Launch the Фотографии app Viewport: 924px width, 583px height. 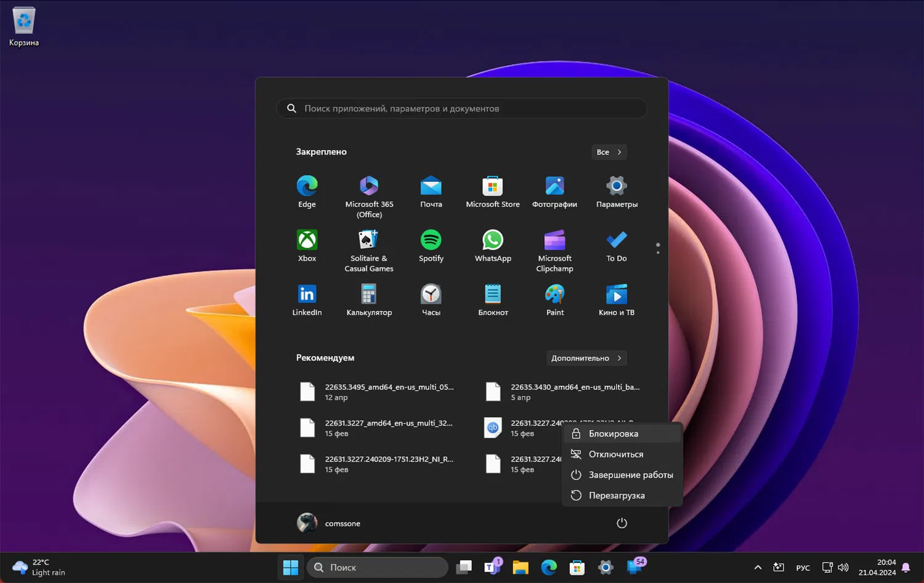click(554, 192)
